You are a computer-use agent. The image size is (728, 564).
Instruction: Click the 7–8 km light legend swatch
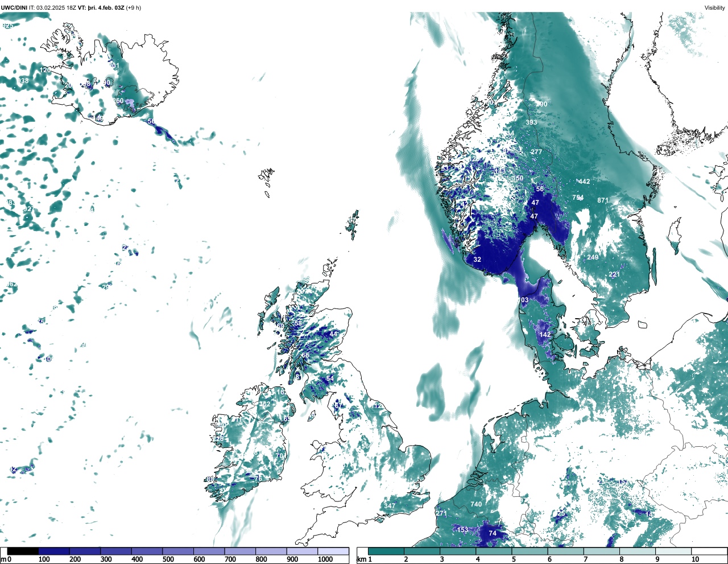601,551
